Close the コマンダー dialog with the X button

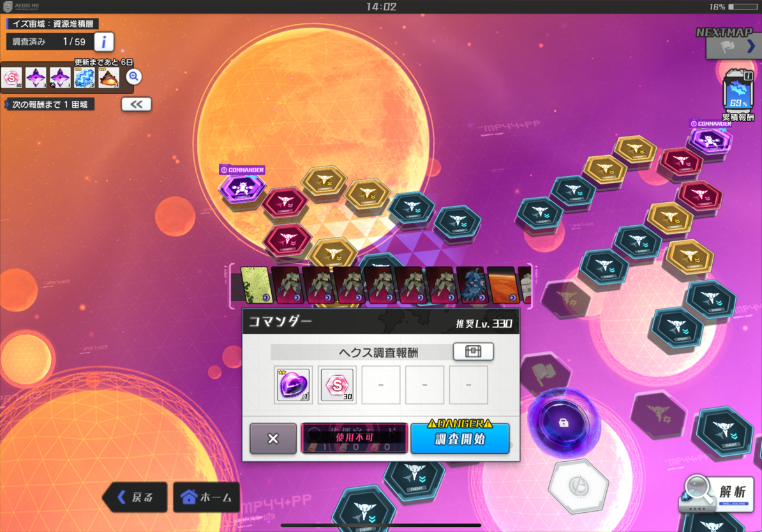pyautogui.click(x=273, y=438)
